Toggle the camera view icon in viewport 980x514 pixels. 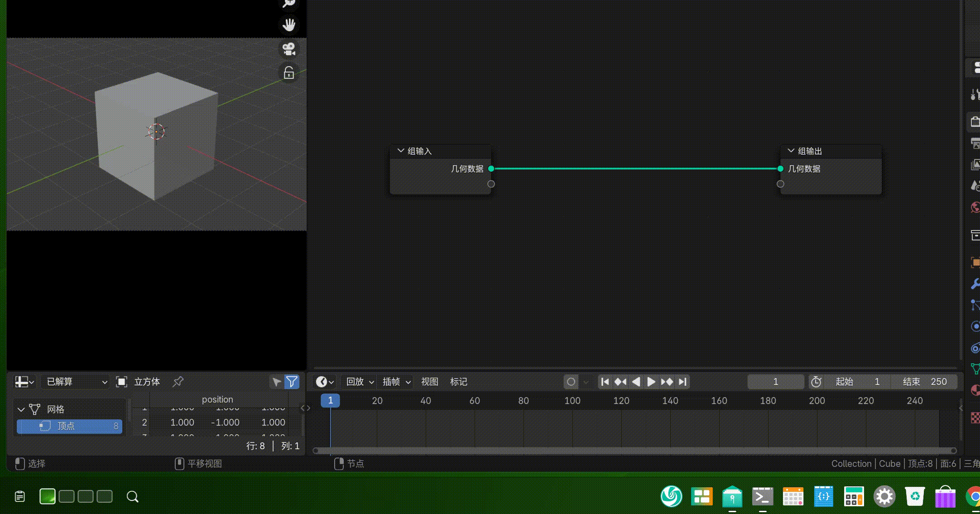[x=289, y=48]
